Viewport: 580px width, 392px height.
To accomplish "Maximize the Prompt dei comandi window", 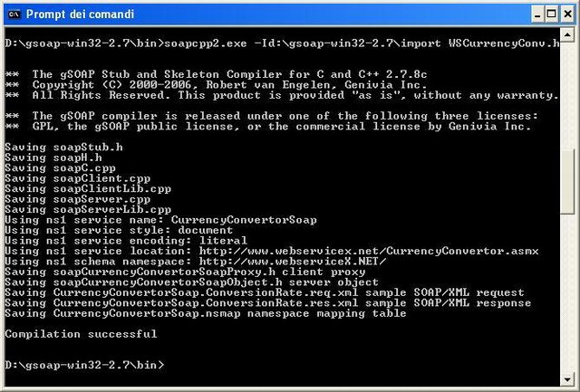I will click(x=551, y=14).
